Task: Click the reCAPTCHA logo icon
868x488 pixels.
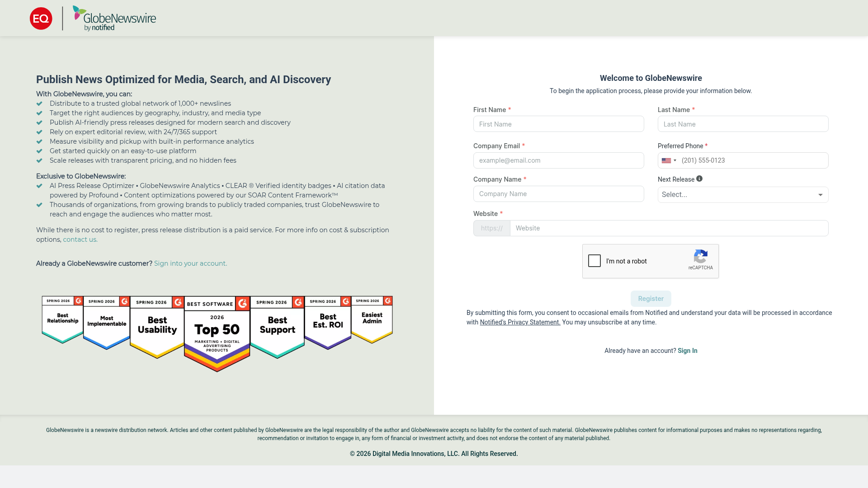Action: pos(701,257)
